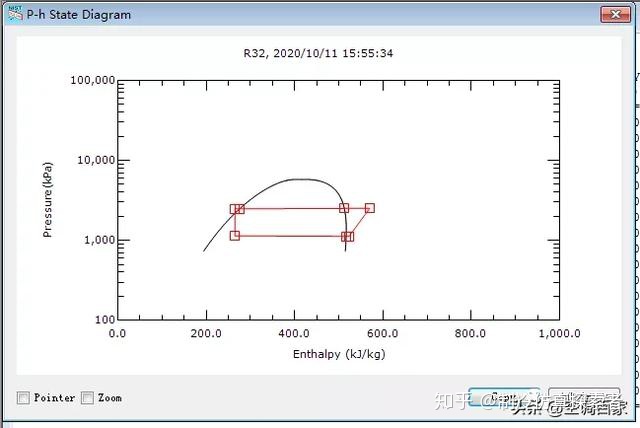Screen dimensions: 640x428
Task: Enable the Zoom checkbox
Action: (x=87, y=397)
